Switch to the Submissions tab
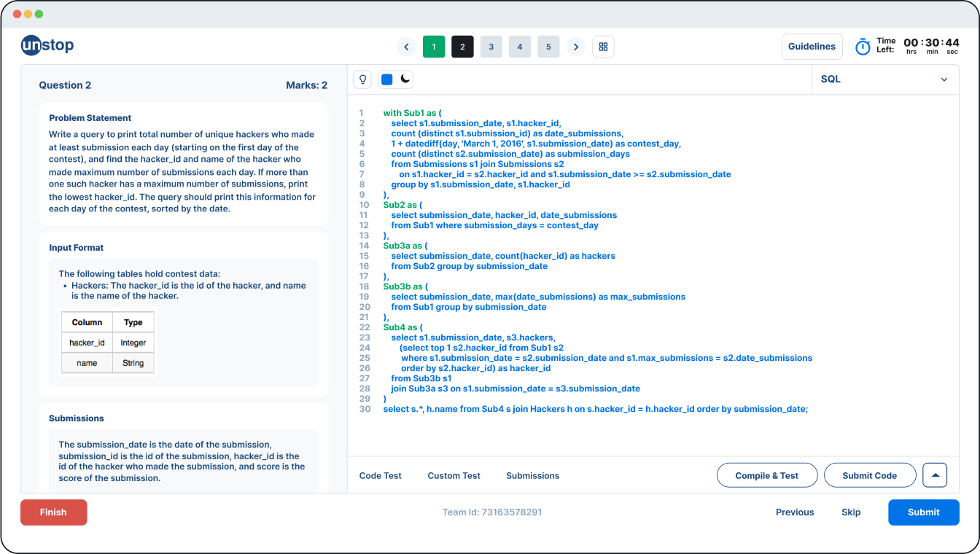 [532, 475]
